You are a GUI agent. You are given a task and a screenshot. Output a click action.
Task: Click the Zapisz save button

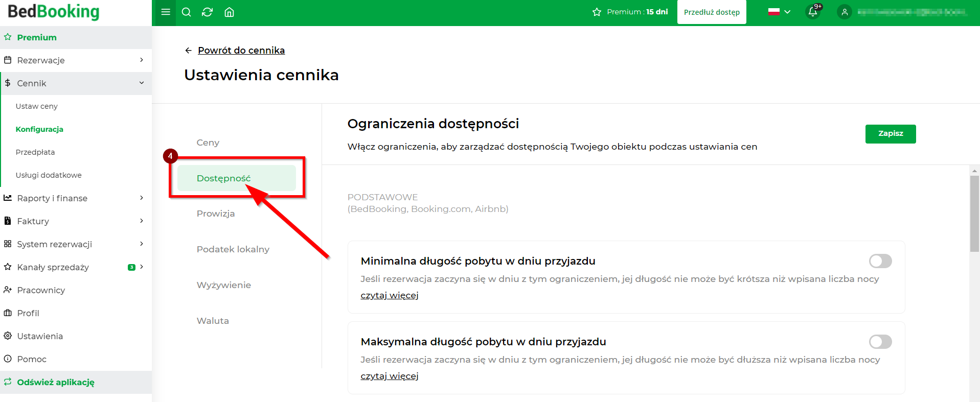click(891, 134)
